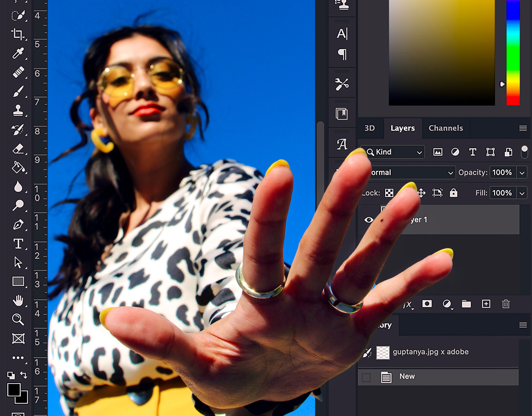Select the Frame tool

(x=18, y=338)
